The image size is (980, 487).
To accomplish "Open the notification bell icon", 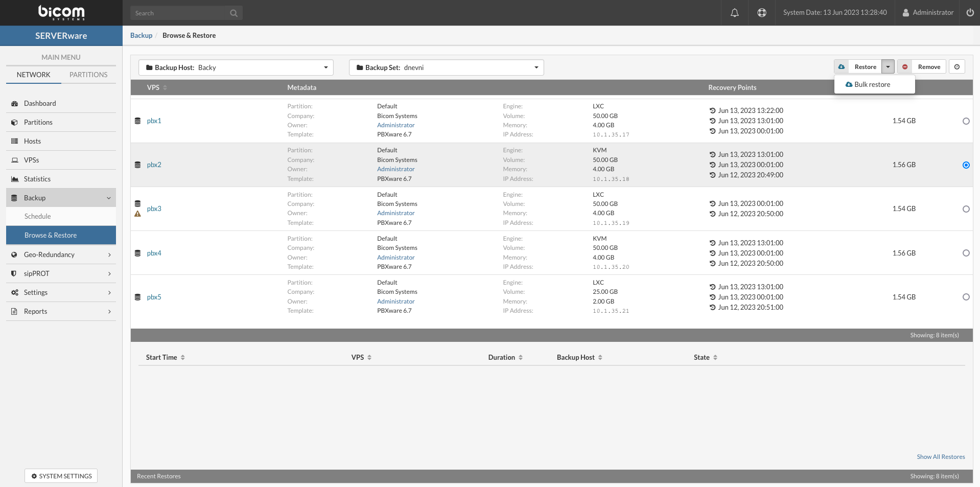I will (x=735, y=12).
